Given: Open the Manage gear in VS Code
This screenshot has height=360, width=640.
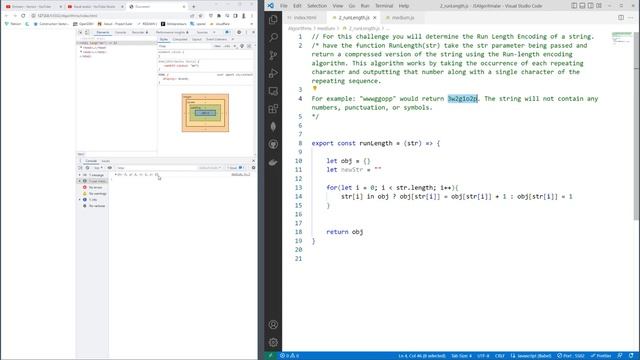Looking at the screenshot, I should click(x=273, y=342).
